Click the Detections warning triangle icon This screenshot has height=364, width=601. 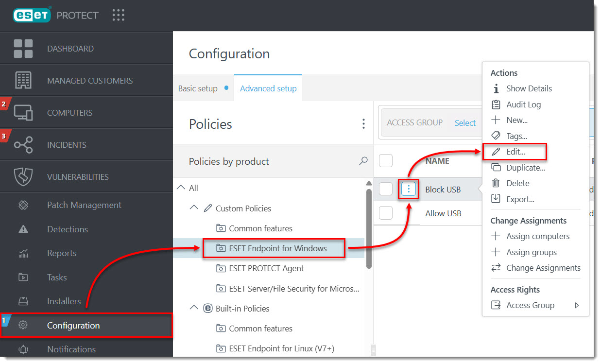coord(23,229)
